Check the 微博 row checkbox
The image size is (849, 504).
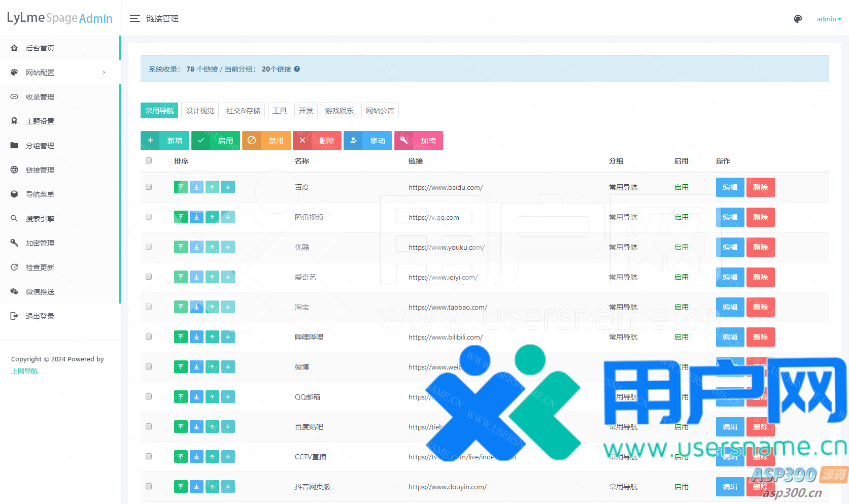tap(149, 366)
